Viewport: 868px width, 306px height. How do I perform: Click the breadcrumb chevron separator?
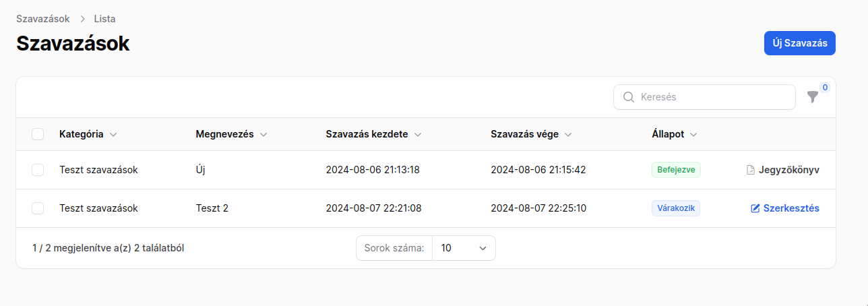point(82,19)
